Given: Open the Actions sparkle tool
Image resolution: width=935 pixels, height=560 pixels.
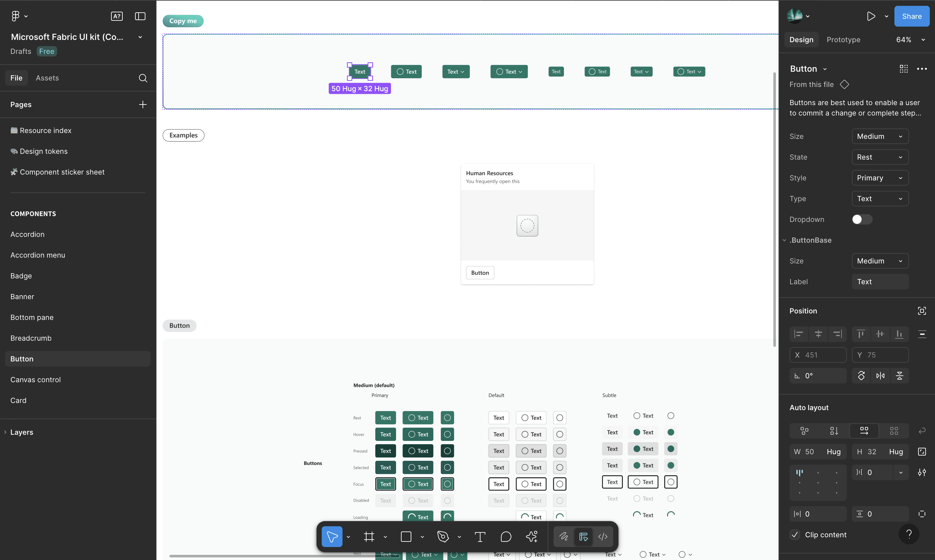Looking at the screenshot, I should coord(531,536).
